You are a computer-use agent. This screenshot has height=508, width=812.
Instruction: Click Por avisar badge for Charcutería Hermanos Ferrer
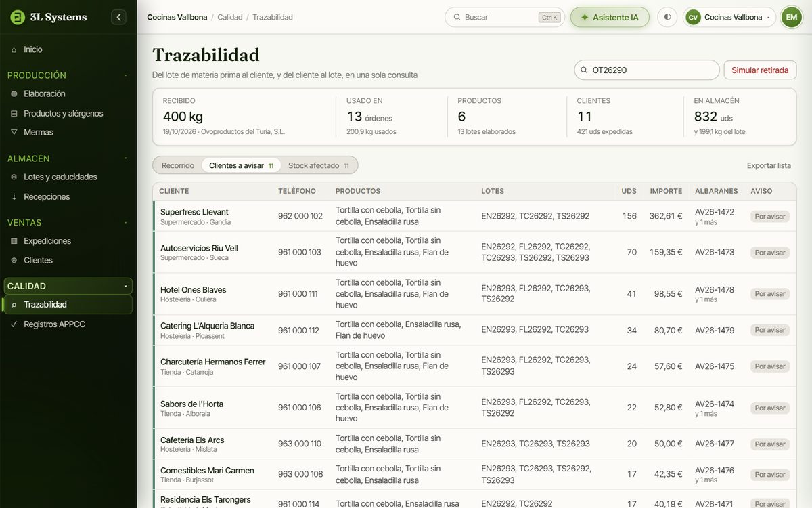coord(770,366)
